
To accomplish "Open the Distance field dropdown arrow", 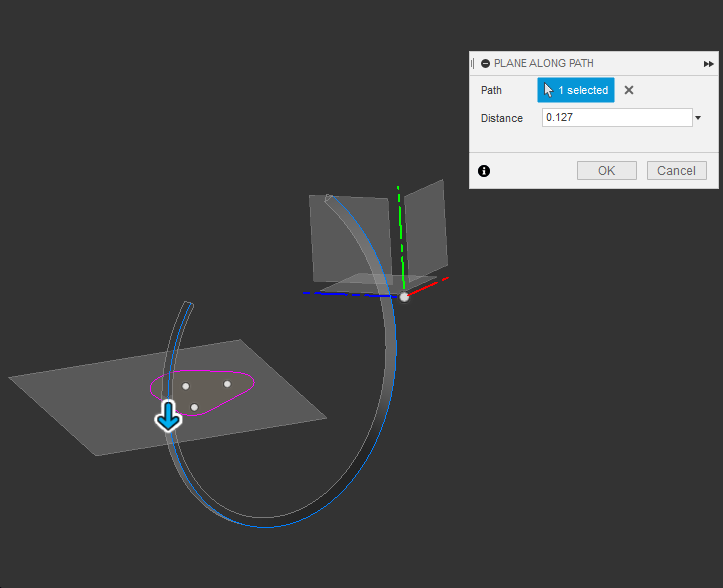I will click(698, 118).
